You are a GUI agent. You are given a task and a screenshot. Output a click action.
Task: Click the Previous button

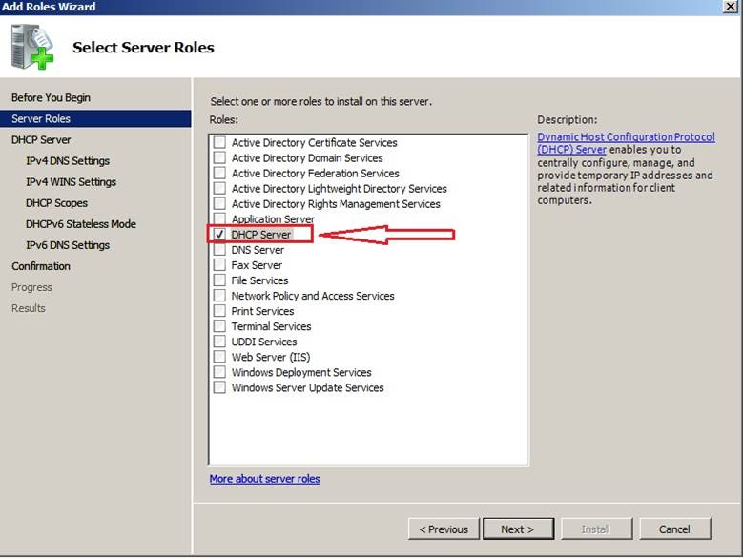444,529
